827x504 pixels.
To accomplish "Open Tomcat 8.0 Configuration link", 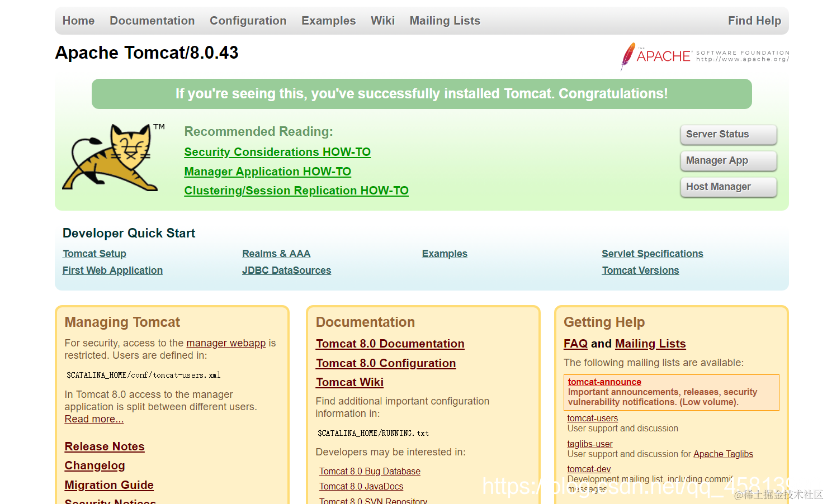I will [386, 363].
